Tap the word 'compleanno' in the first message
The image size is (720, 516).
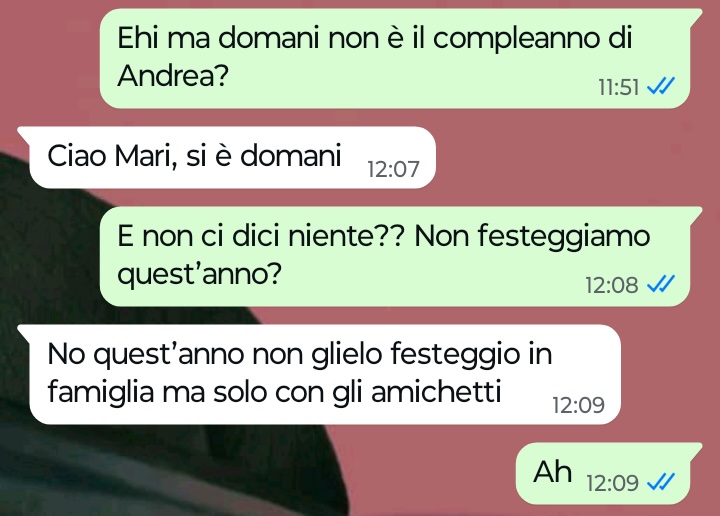tap(516, 39)
